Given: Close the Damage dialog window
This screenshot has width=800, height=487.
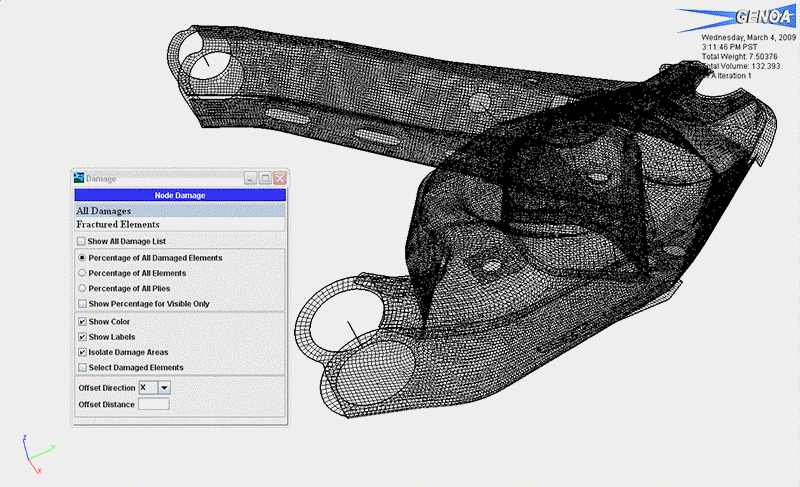Looking at the screenshot, I should pos(280,178).
